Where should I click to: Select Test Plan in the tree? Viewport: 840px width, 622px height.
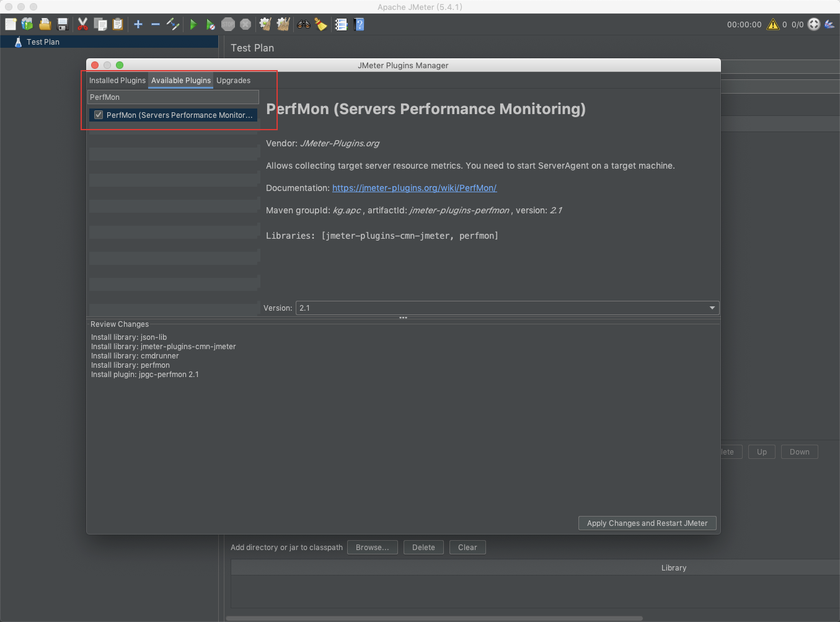click(43, 42)
